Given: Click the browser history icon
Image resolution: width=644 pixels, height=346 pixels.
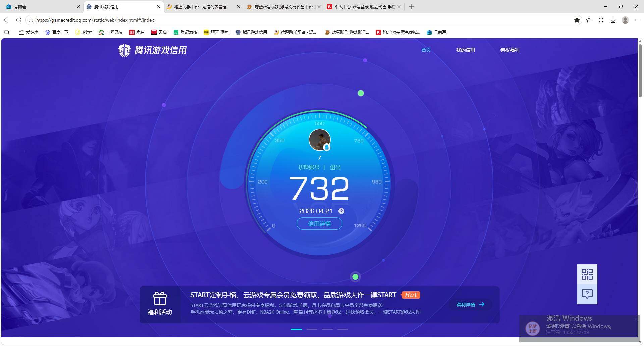Looking at the screenshot, I should click(x=601, y=20).
